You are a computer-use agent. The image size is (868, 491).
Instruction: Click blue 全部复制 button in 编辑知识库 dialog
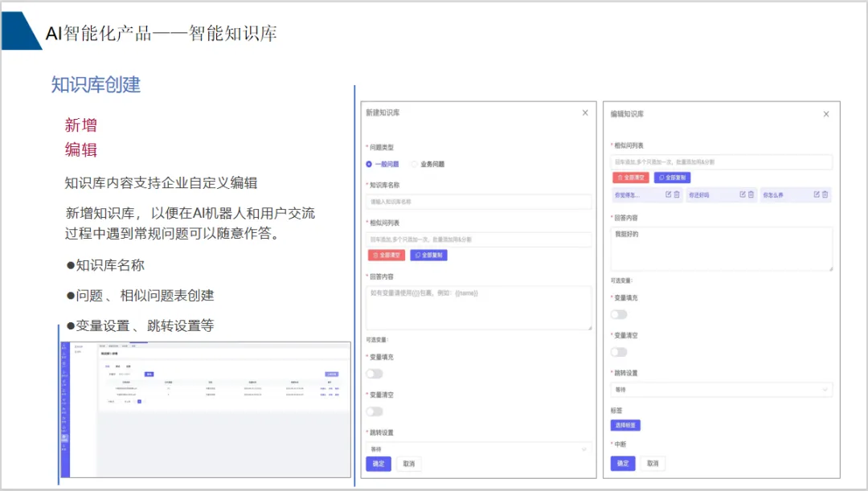(673, 178)
